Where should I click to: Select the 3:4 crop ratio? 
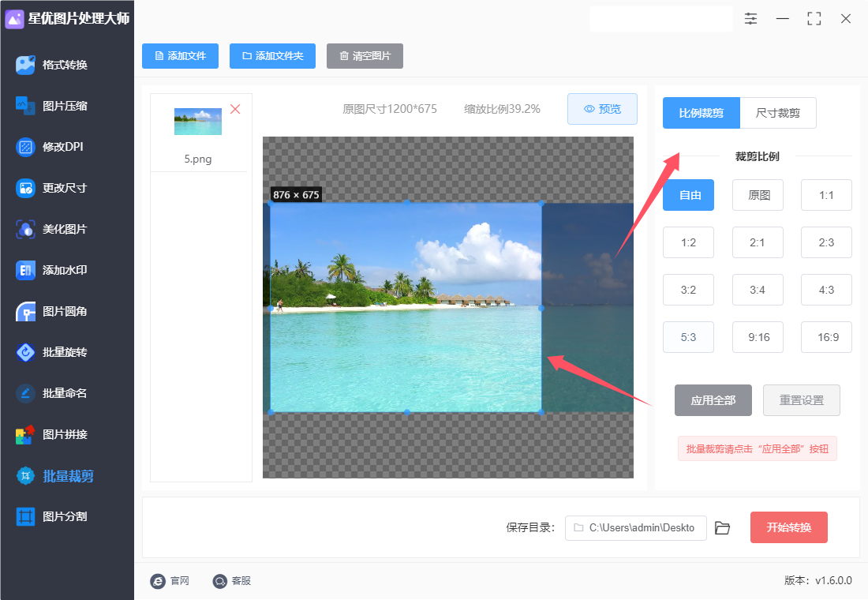pos(758,290)
